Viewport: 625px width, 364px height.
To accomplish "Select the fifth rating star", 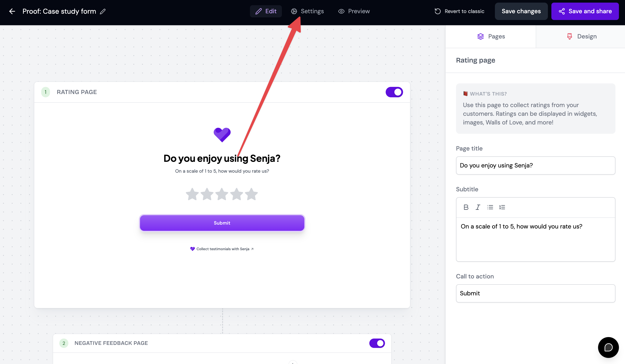I will tap(251, 194).
